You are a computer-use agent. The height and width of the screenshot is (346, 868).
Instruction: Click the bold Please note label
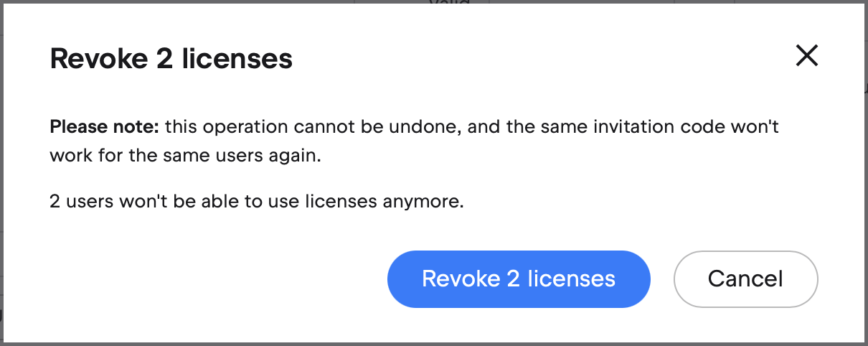[x=105, y=128]
